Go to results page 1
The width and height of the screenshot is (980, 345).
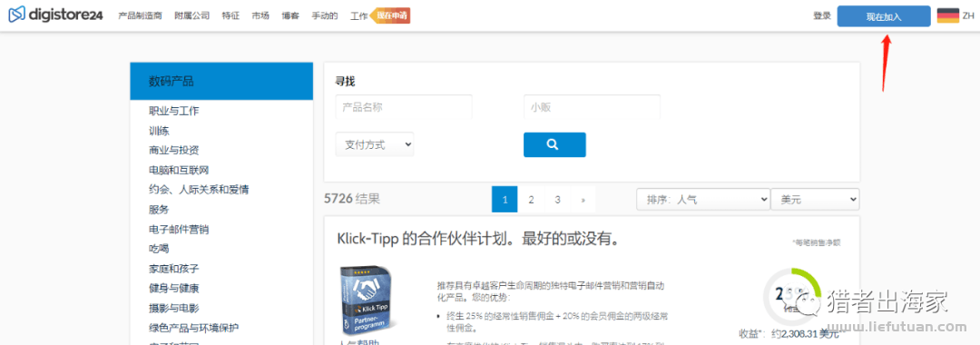coord(505,200)
